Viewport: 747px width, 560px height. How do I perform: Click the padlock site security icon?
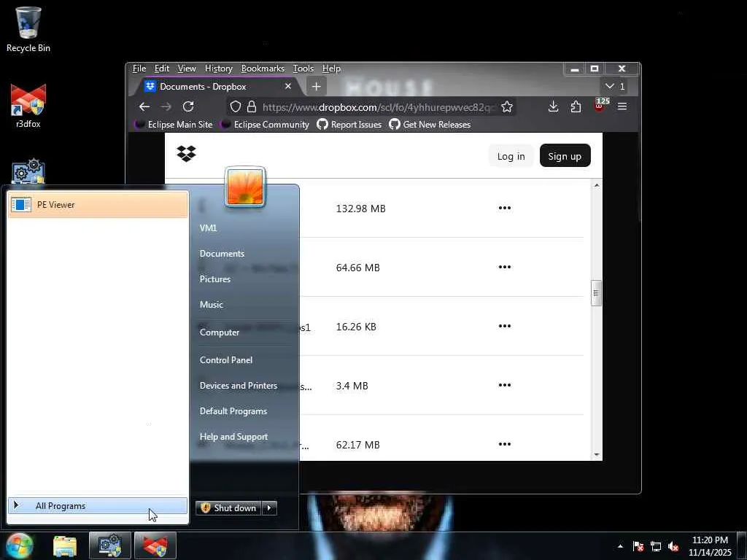(x=252, y=106)
